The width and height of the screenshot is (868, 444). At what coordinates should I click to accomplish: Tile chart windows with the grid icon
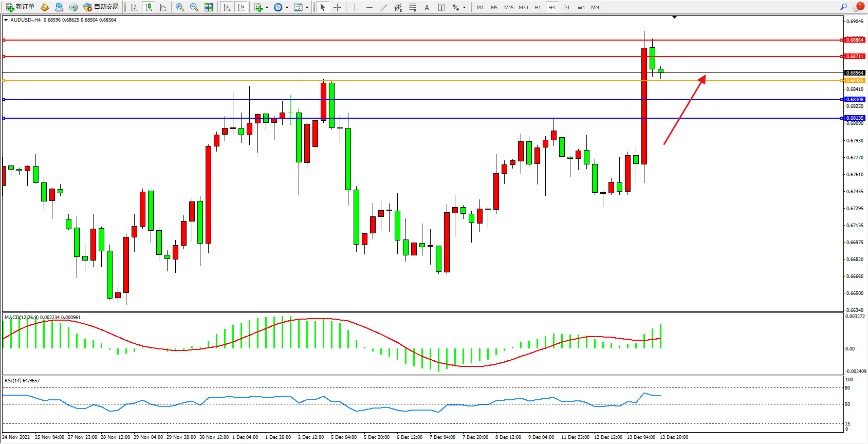click(209, 7)
